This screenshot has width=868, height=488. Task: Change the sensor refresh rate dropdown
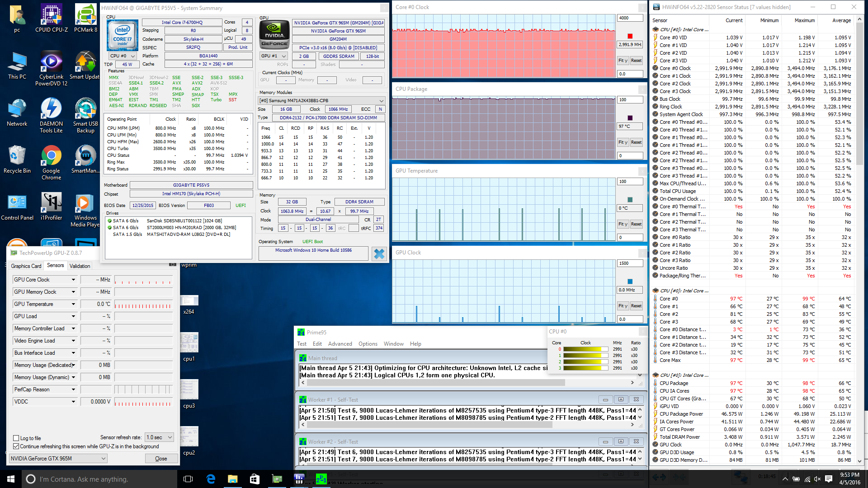pos(159,437)
